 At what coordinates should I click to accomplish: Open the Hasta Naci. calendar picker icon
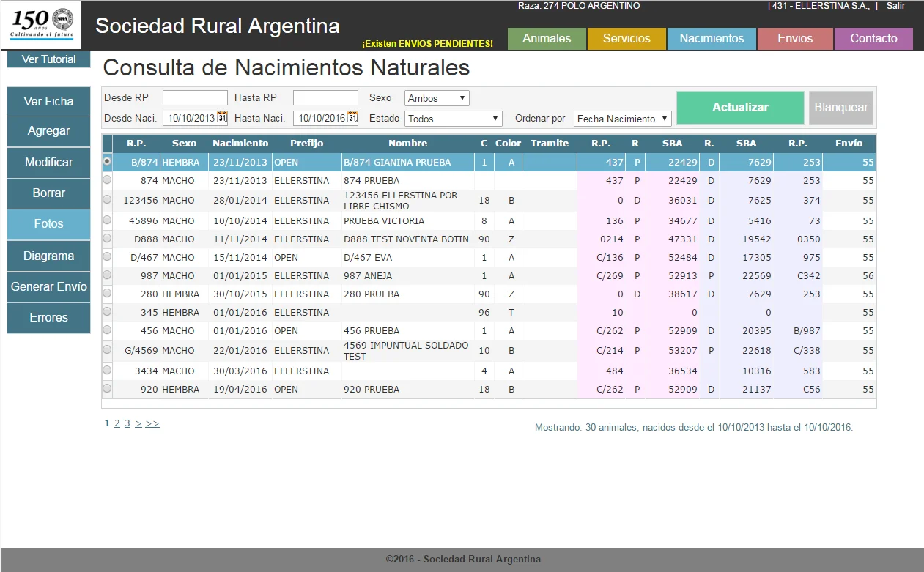click(x=352, y=118)
